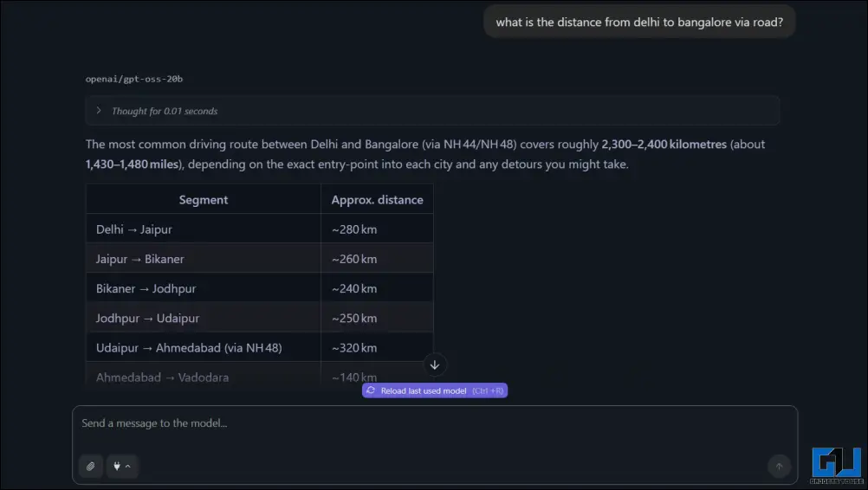Viewport: 868px width, 490px height.
Task: Click the Segment column header
Action: [204, 200]
